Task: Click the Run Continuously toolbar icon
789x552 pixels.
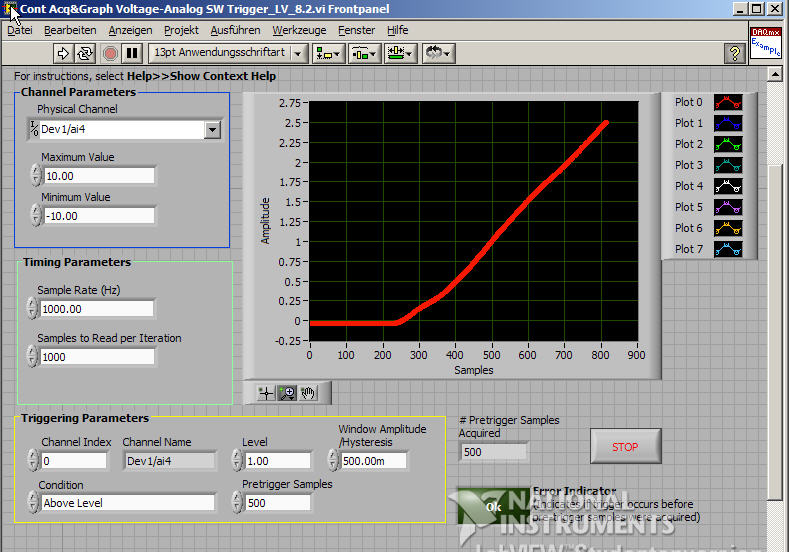Action: (85, 53)
